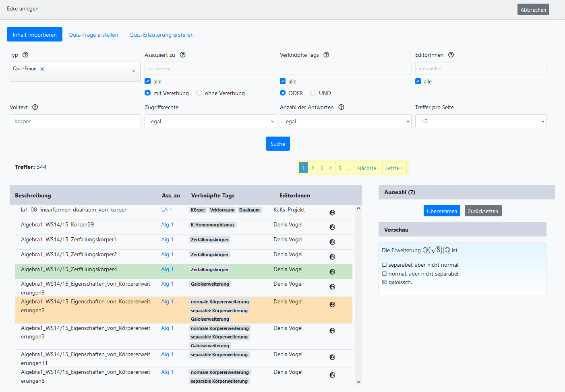Remove the Quiz-Frage type filter chip
Image resolution: width=565 pixels, height=392 pixels.
coord(42,69)
